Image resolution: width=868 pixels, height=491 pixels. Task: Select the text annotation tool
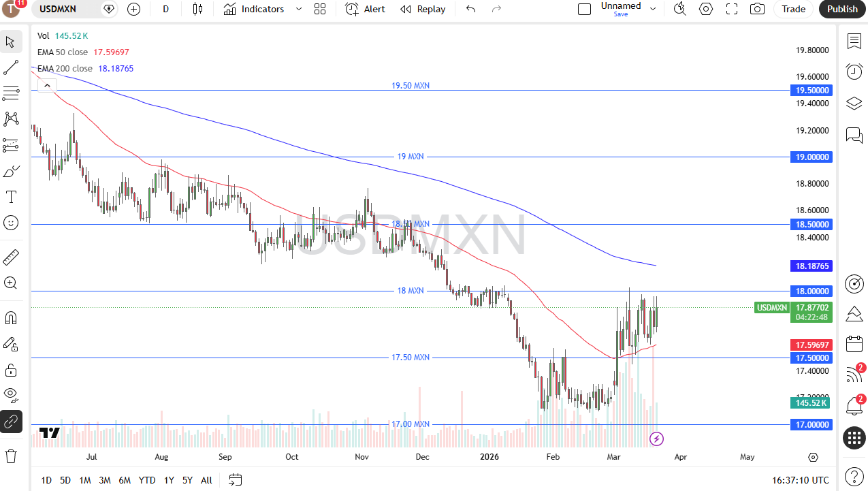[x=11, y=197]
